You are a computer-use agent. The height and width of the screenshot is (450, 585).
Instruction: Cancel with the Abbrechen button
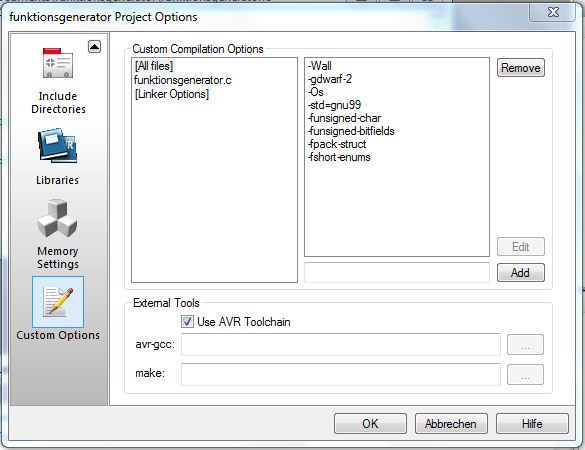(x=451, y=424)
